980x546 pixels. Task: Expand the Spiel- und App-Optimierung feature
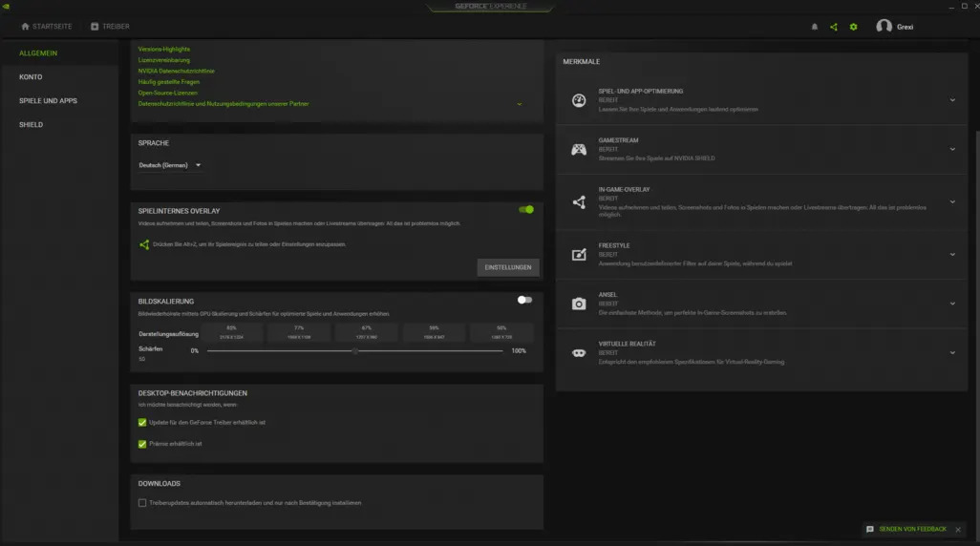click(952, 100)
